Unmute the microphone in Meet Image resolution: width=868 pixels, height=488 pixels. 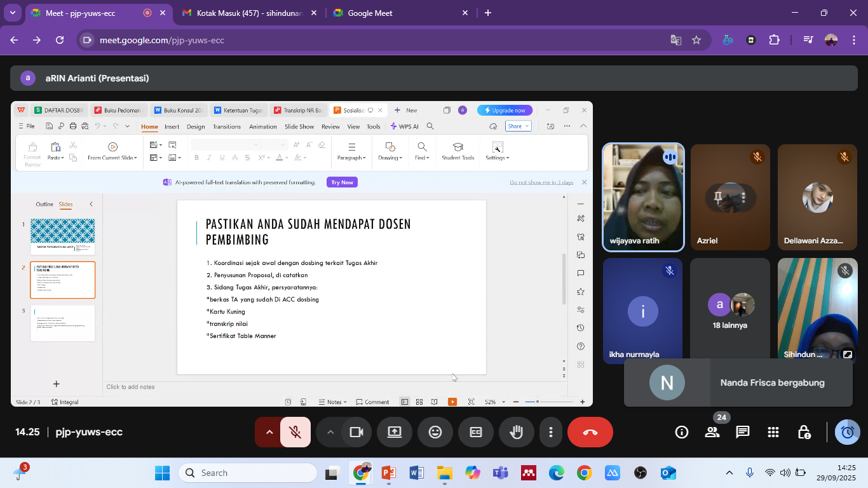point(295,432)
